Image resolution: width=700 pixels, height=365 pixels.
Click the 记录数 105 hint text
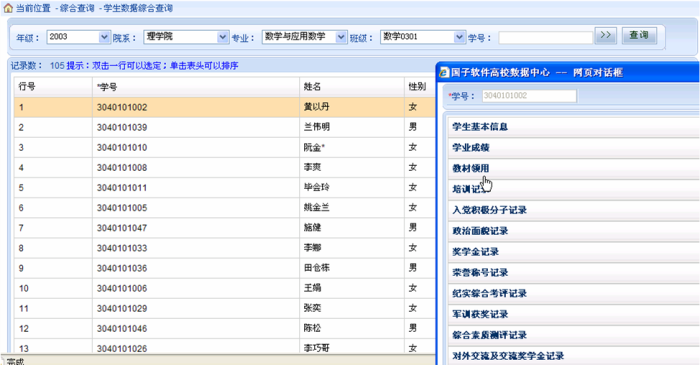tap(124, 66)
